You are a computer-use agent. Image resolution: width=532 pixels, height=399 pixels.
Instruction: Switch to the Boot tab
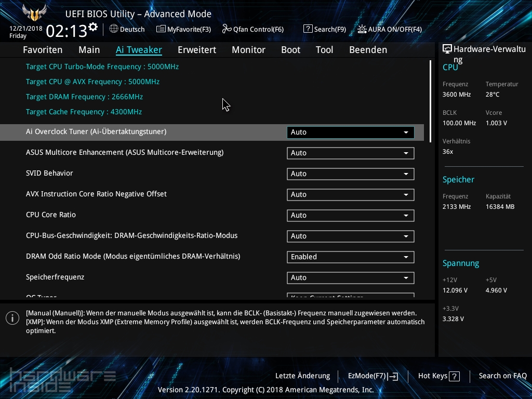290,50
